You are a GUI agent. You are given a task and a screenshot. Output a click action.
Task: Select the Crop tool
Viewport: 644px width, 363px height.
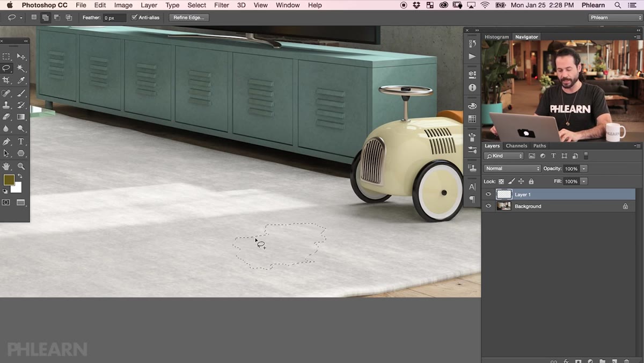[x=6, y=80]
